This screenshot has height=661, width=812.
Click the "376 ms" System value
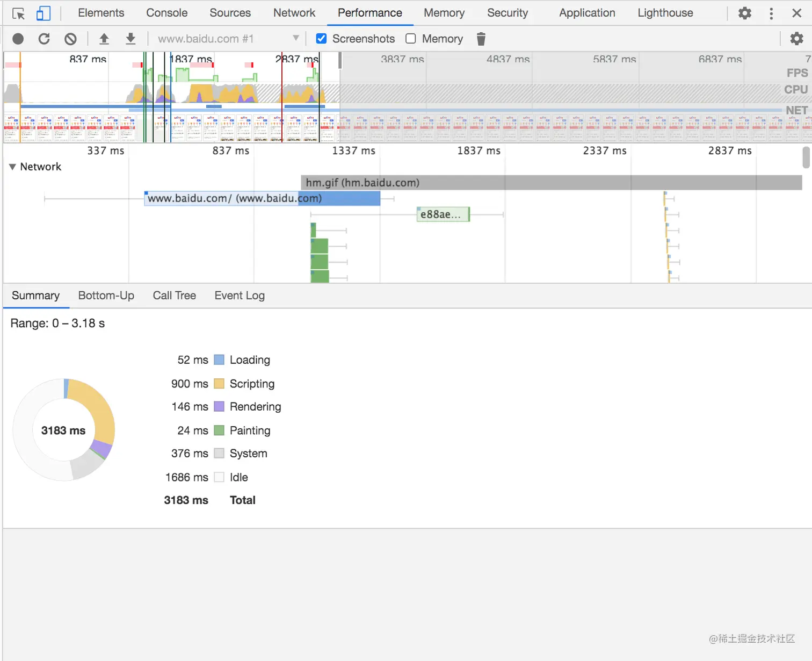(x=190, y=454)
